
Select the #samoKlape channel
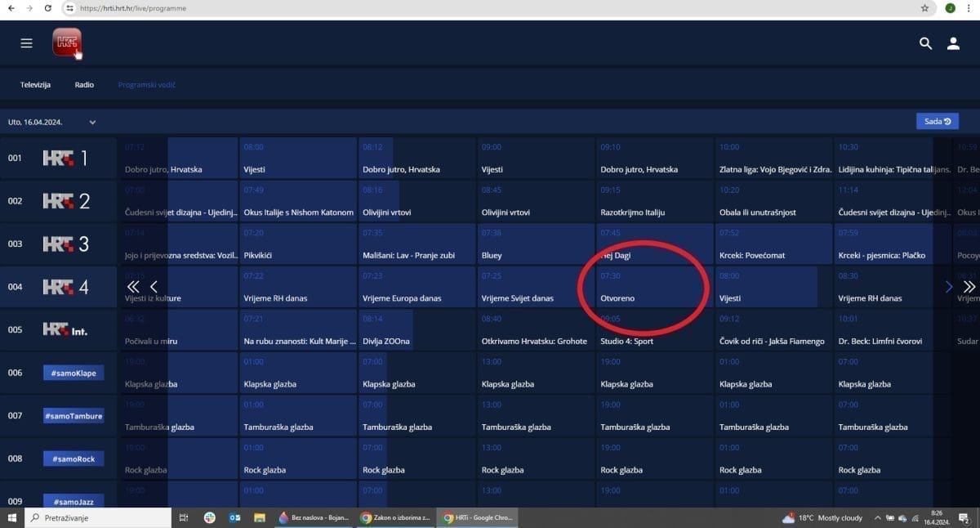pos(73,373)
